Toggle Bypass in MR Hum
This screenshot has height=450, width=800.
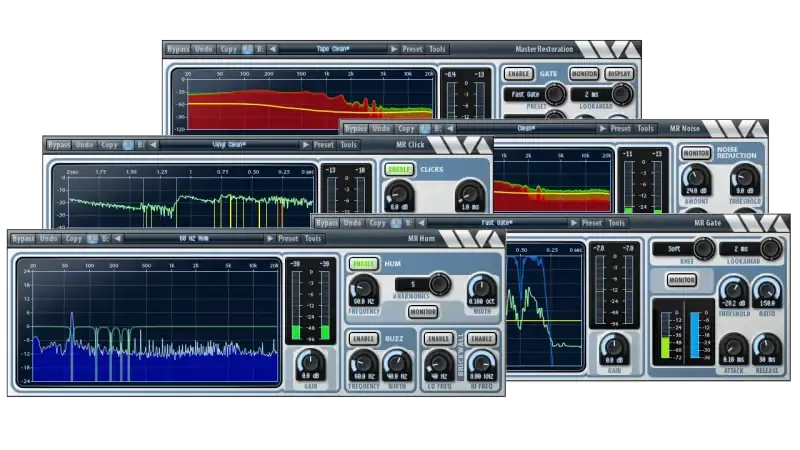coord(23,239)
